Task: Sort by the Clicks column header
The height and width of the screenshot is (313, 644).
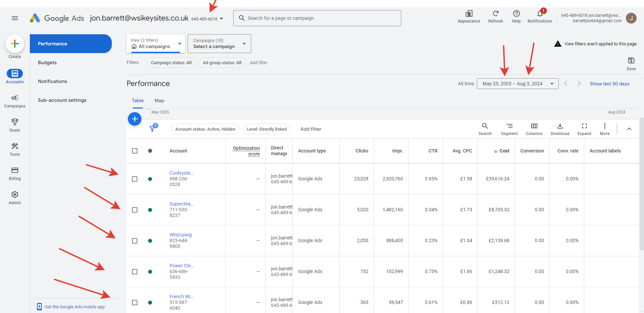Action: pyautogui.click(x=362, y=151)
